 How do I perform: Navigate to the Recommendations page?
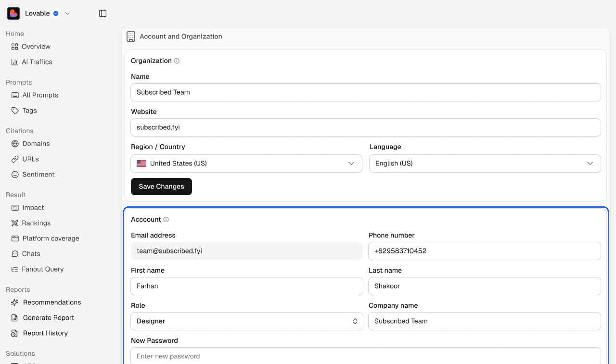[x=52, y=302]
